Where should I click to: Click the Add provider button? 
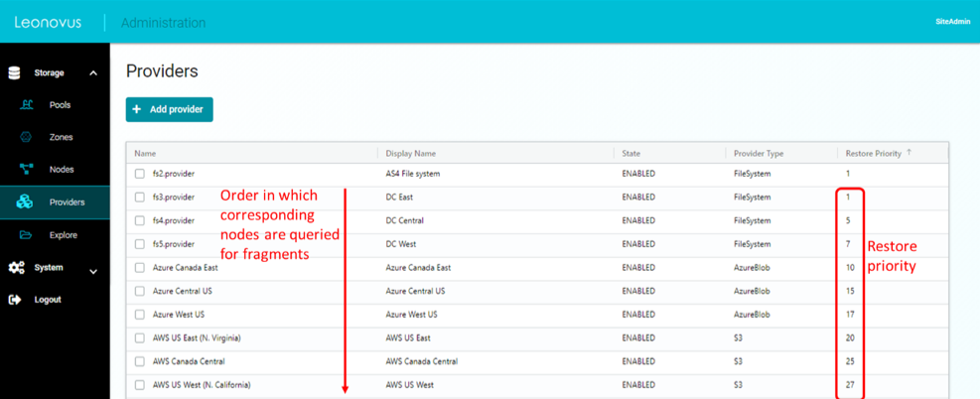point(170,109)
